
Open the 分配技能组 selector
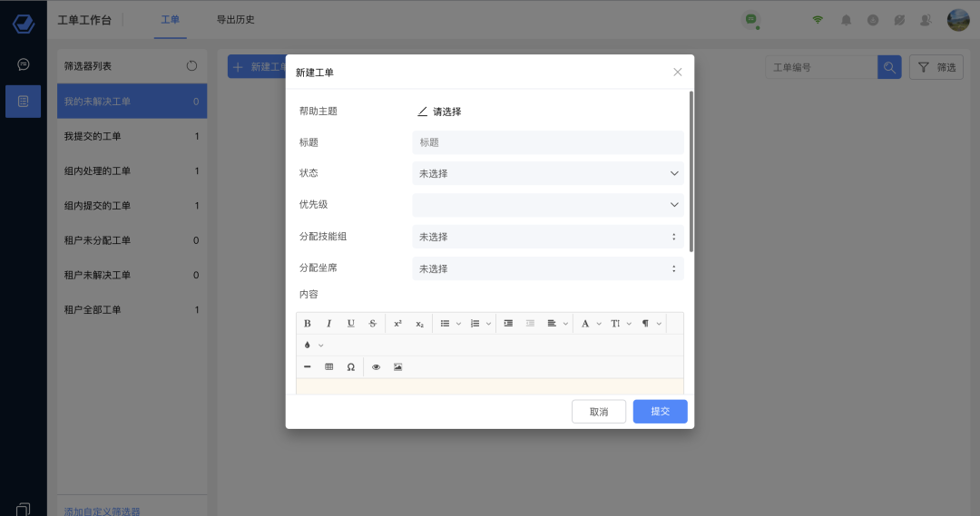(x=547, y=237)
